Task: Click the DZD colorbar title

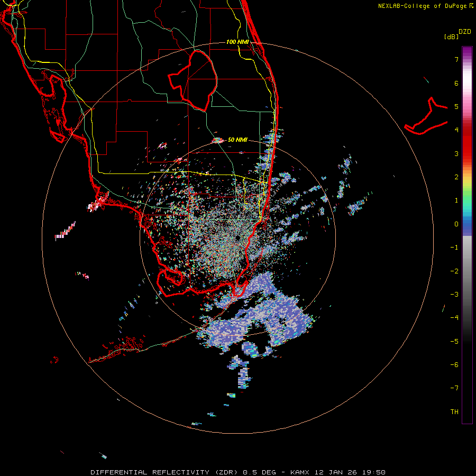Action: [465, 32]
